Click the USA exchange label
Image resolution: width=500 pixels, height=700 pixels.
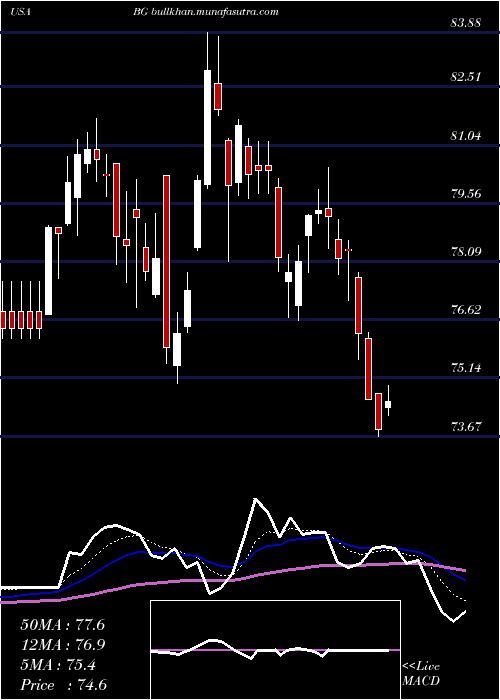[20, 12]
